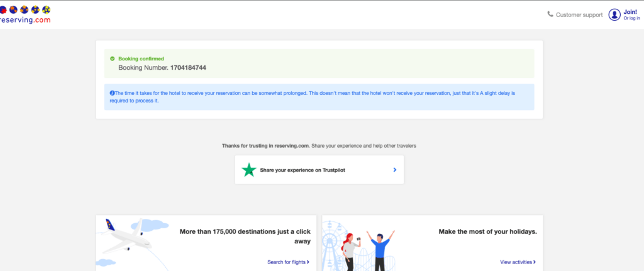This screenshot has height=271, width=644.
Task: Open the View activities link
Action: click(x=518, y=262)
